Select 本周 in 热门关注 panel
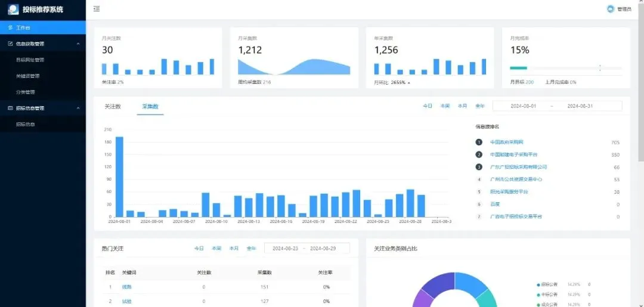Viewport: 644px width, 307px height. coord(216,249)
